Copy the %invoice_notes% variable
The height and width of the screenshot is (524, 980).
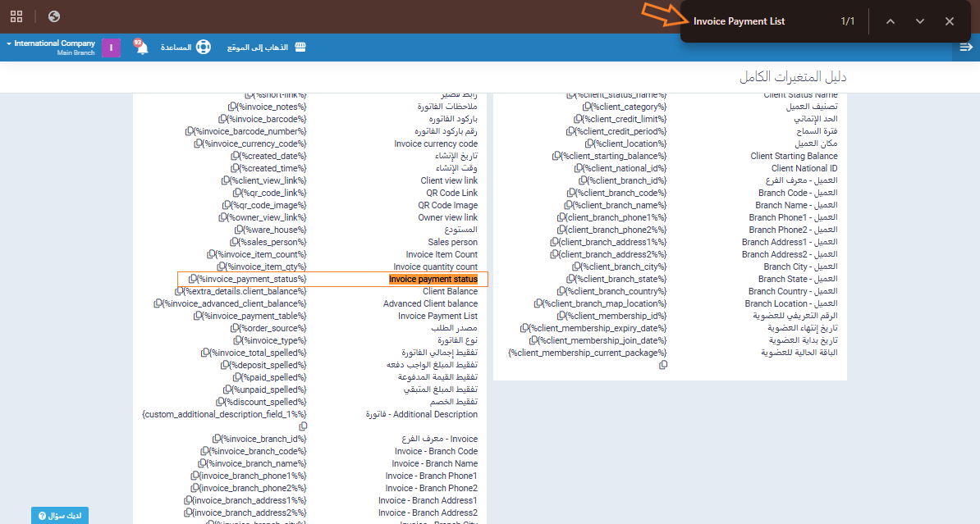coord(233,107)
